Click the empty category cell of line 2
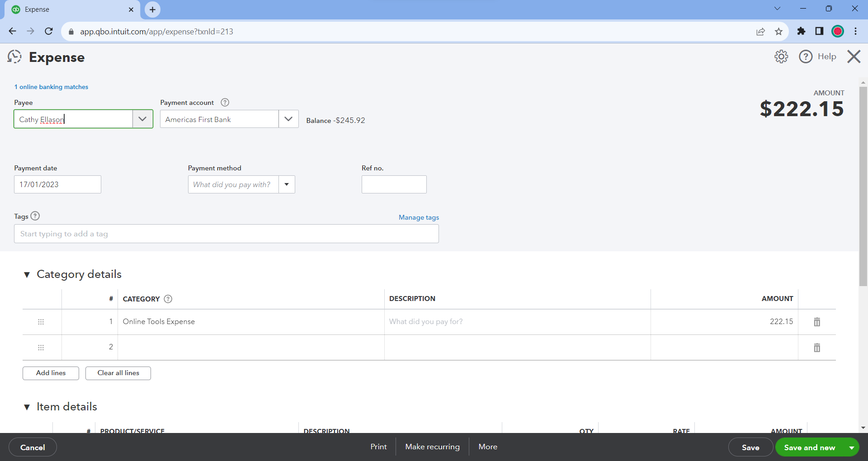 pos(251,347)
